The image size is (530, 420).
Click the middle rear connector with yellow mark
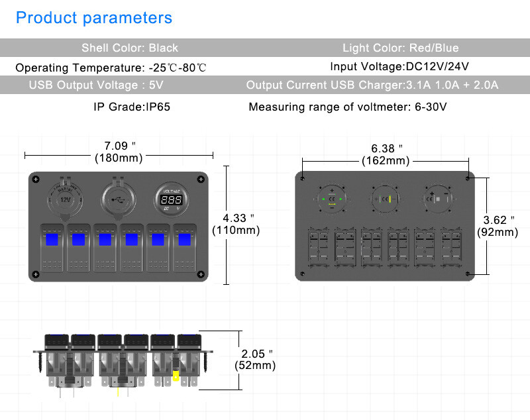(385, 199)
